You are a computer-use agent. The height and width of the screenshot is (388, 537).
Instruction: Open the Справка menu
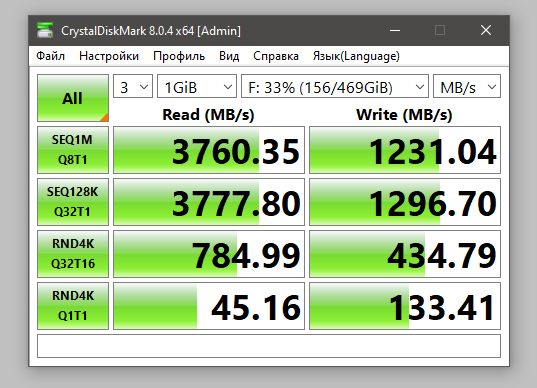(x=276, y=56)
